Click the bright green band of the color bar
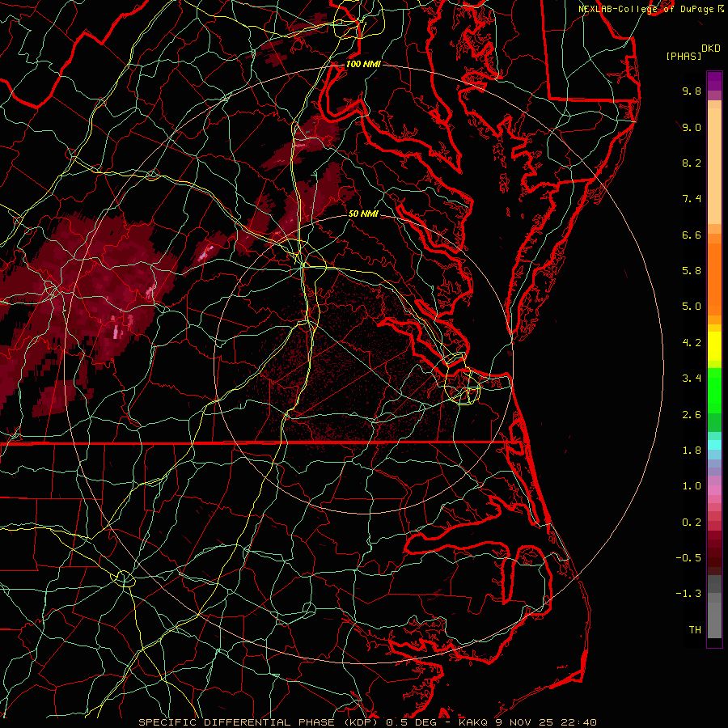728x728 pixels. (714, 390)
